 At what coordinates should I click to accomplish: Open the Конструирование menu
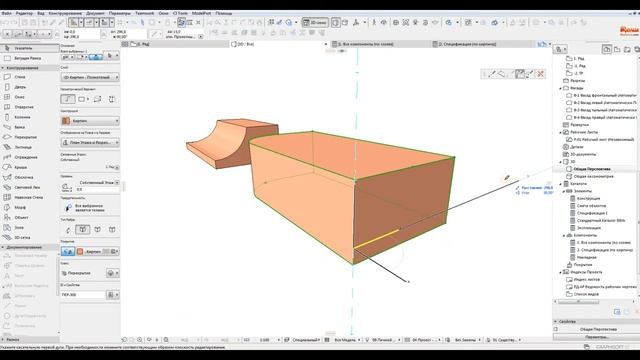[65, 13]
